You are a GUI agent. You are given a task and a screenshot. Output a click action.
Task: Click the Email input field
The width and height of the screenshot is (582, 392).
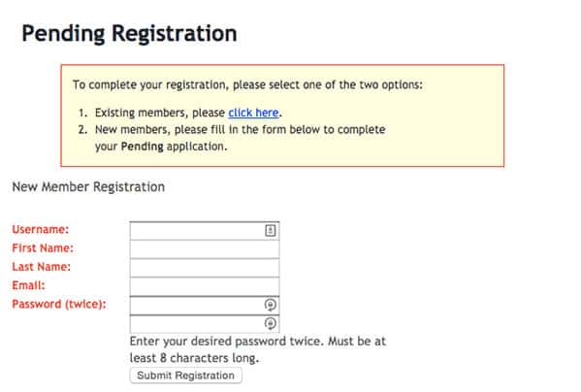tap(204, 286)
